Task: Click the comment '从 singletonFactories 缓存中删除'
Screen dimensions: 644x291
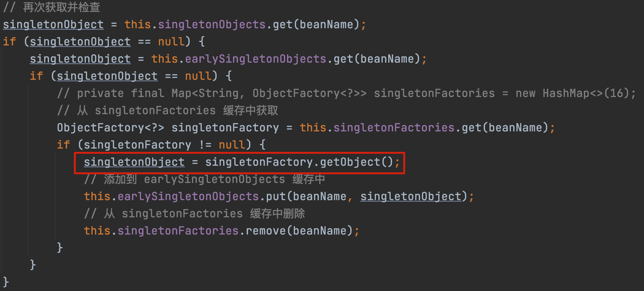Action: pyautogui.click(x=194, y=214)
